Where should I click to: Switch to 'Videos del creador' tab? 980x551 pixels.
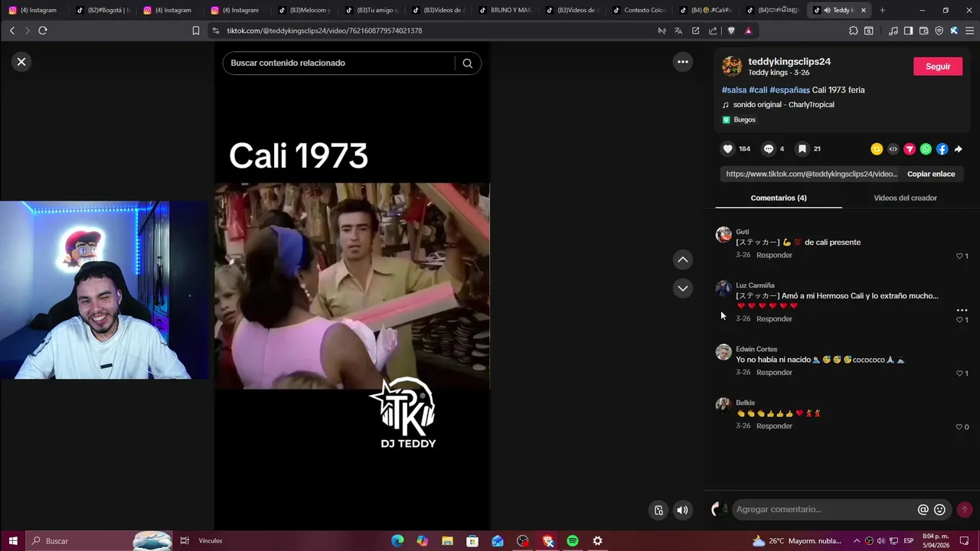click(x=905, y=198)
